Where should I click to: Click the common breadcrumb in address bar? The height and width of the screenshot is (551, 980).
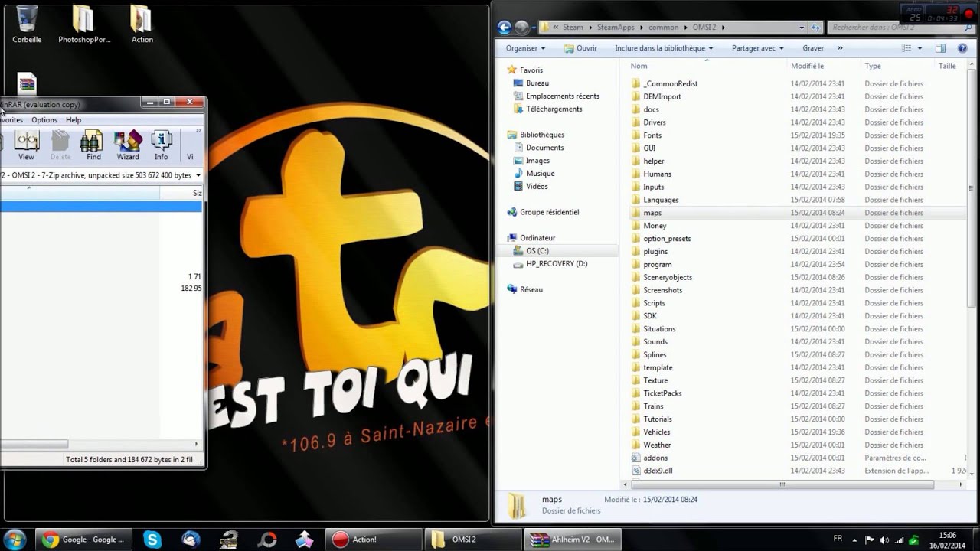click(663, 28)
